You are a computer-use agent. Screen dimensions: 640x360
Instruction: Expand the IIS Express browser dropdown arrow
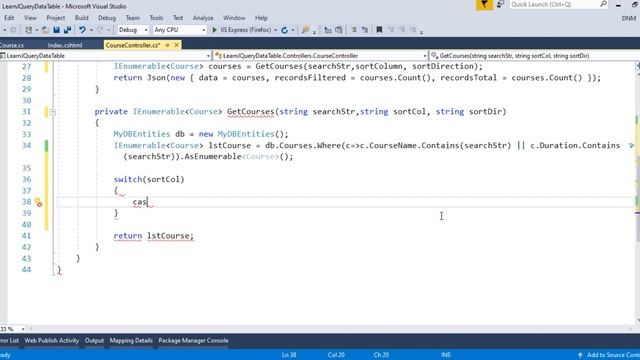[276, 30]
